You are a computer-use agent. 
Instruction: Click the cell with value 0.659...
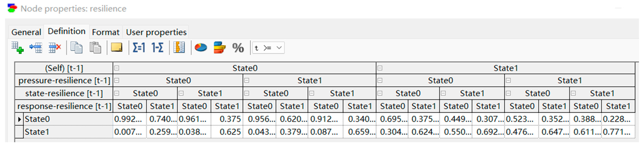coord(360,132)
